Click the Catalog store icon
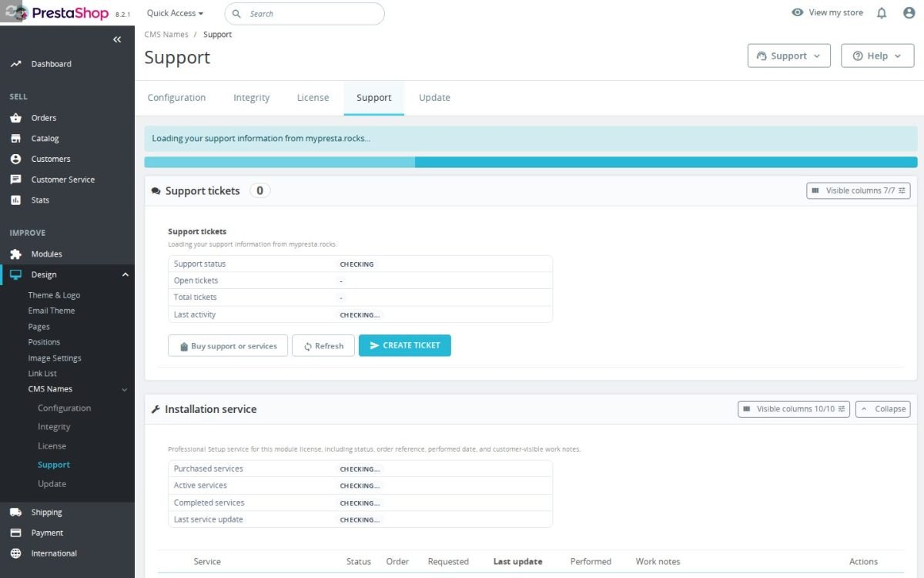 [15, 139]
